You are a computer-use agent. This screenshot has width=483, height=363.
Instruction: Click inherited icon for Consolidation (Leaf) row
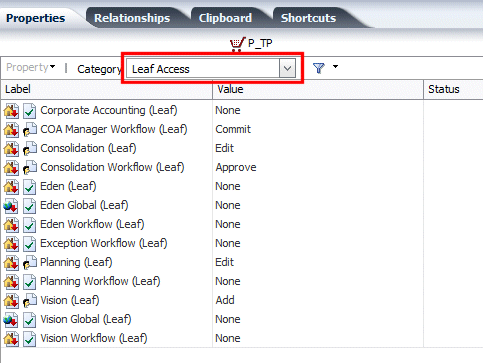coord(11,149)
